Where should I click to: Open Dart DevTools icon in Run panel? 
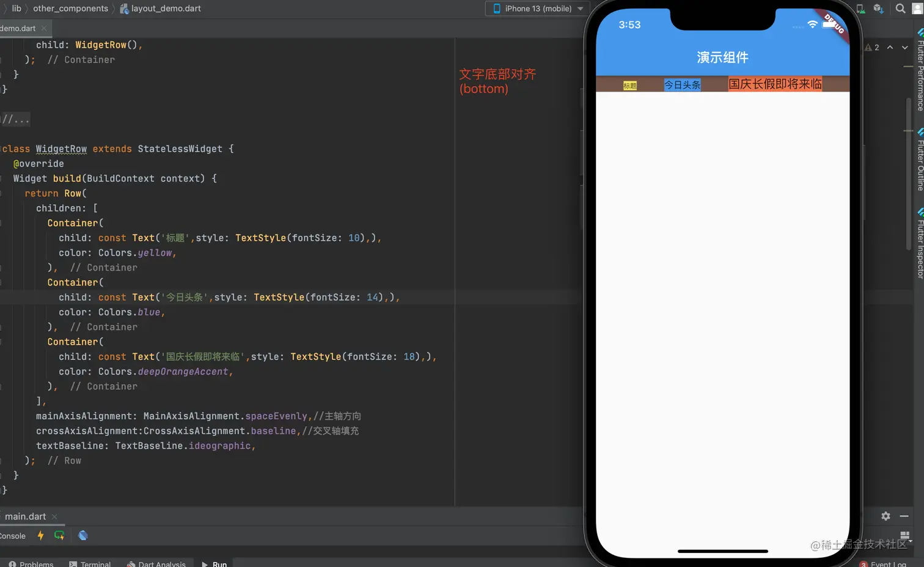coord(83,535)
